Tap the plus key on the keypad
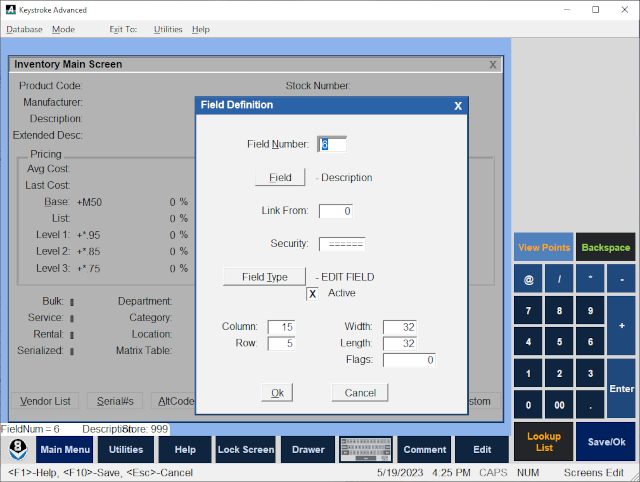This screenshot has height=482, width=640. (x=621, y=325)
